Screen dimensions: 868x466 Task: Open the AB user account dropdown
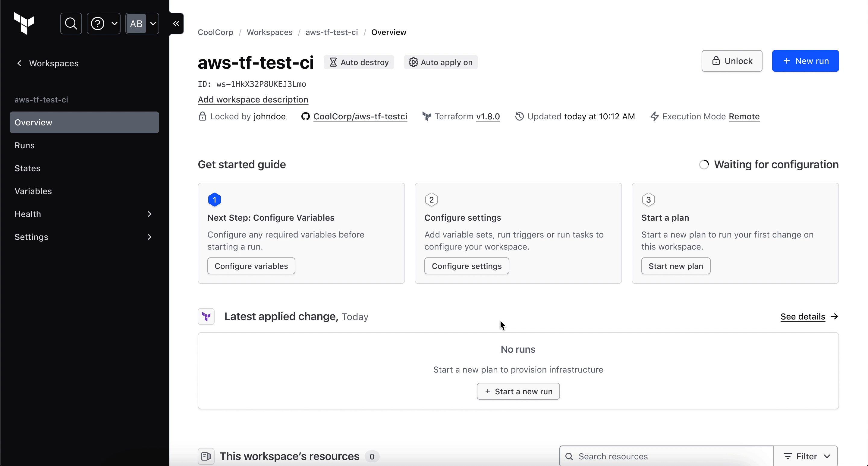(142, 24)
